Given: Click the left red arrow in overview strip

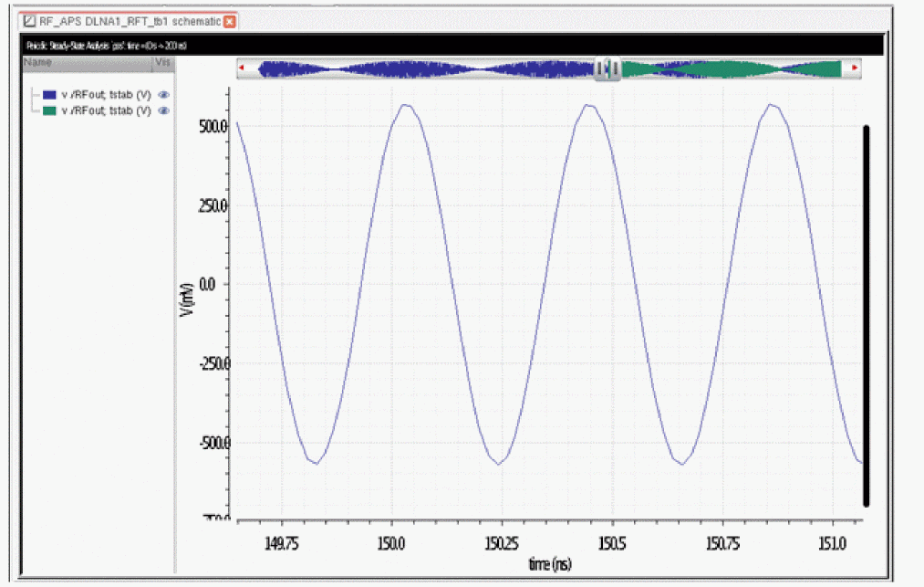Looking at the screenshot, I should pyautogui.click(x=241, y=68).
